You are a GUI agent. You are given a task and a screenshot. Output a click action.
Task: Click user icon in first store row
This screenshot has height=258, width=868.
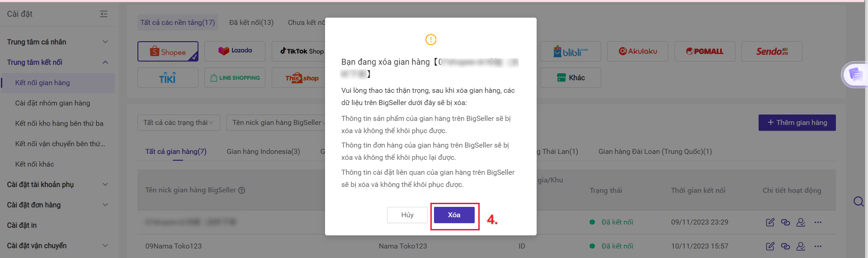(x=801, y=222)
